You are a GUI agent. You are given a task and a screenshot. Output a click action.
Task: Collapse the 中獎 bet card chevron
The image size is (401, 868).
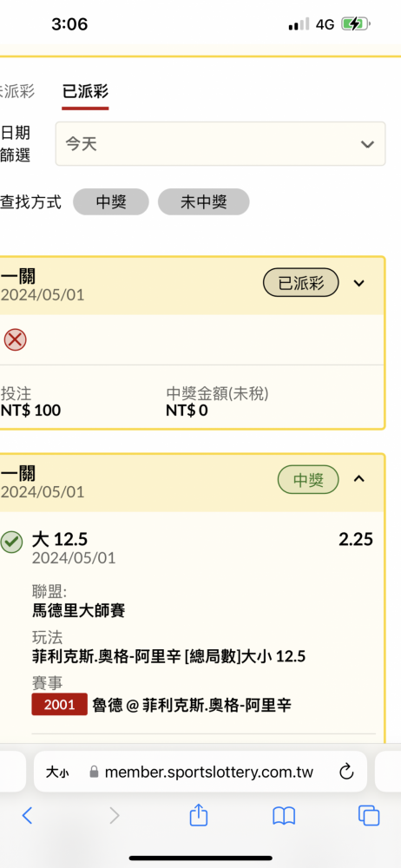click(x=359, y=479)
